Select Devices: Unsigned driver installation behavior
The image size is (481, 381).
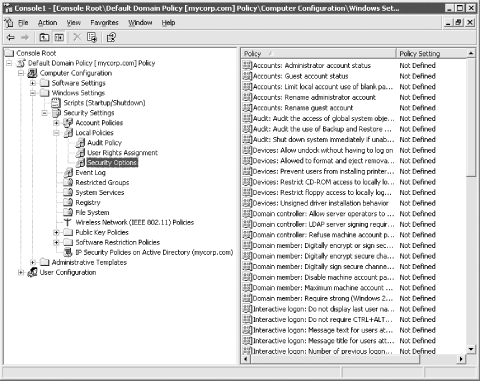(320, 203)
